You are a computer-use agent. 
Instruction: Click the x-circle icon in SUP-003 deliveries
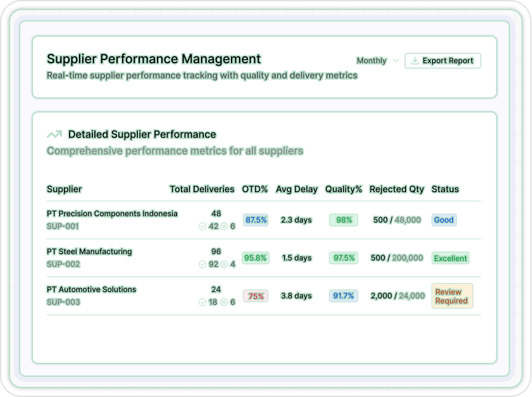click(x=224, y=302)
